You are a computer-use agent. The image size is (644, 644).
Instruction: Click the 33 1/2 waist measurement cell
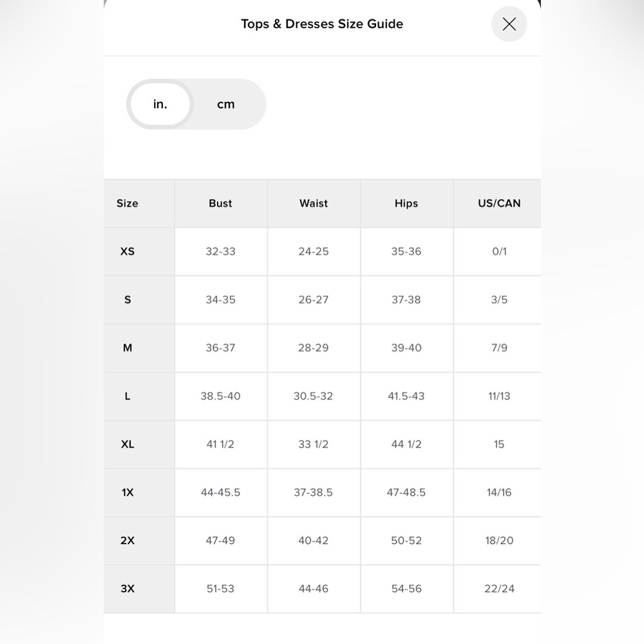(314, 444)
